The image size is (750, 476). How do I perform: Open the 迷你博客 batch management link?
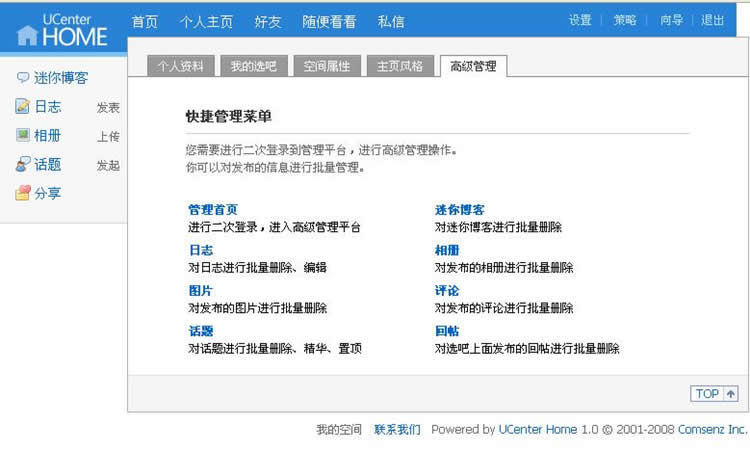(x=460, y=210)
